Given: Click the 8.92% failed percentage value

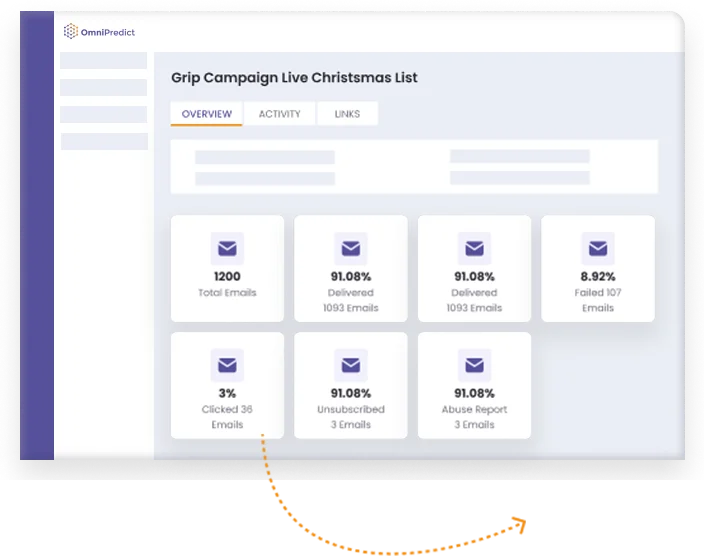Looking at the screenshot, I should [598, 277].
